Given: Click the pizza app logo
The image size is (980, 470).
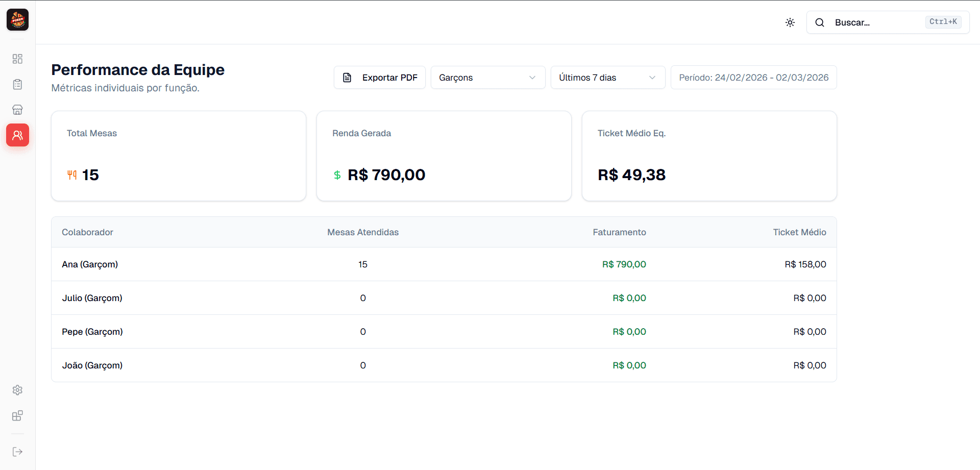Looking at the screenshot, I should (x=17, y=20).
